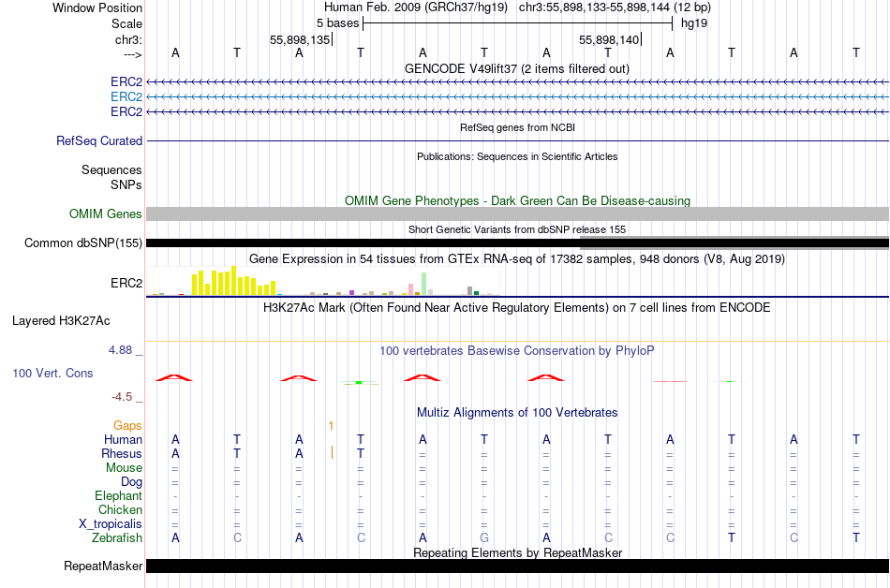The image size is (890, 588).
Task: Click the G base in Zebrafish row
Action: point(484,537)
